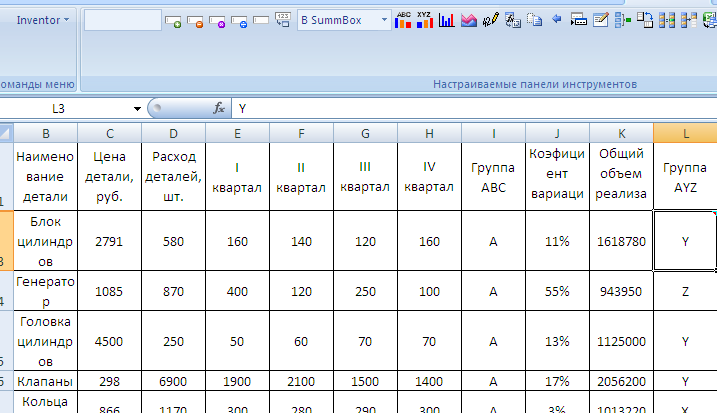Click the cell with value 2056200
The width and height of the screenshot is (717, 413).
click(x=621, y=381)
